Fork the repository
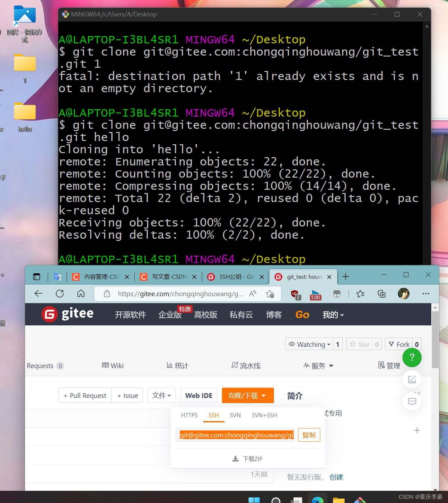448x503 pixels. click(399, 344)
